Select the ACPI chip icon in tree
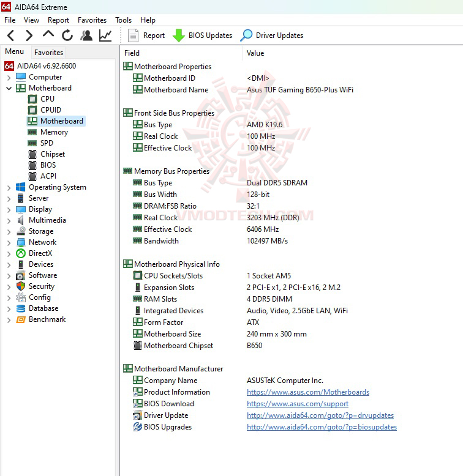Viewport: 463px width, 476px height. pos(32,176)
